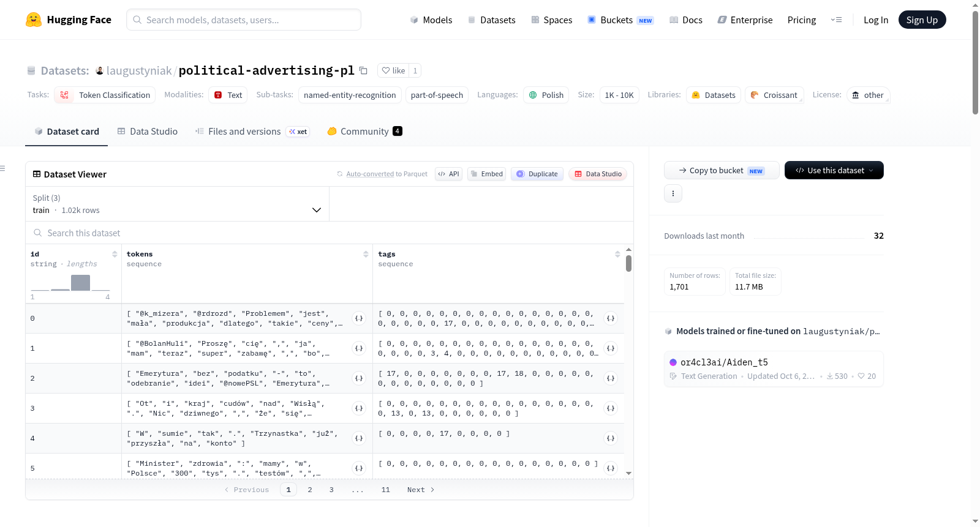Sort by the tokens column

366,254
